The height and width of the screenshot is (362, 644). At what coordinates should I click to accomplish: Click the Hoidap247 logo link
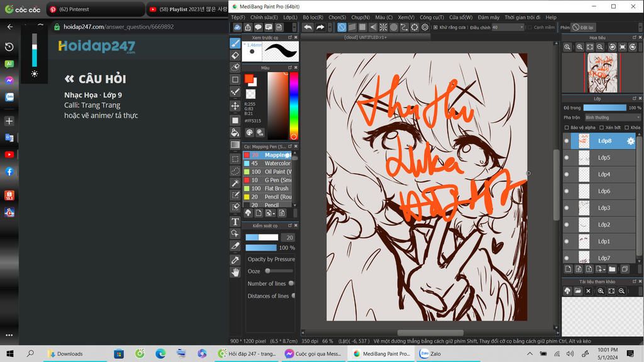(96, 47)
